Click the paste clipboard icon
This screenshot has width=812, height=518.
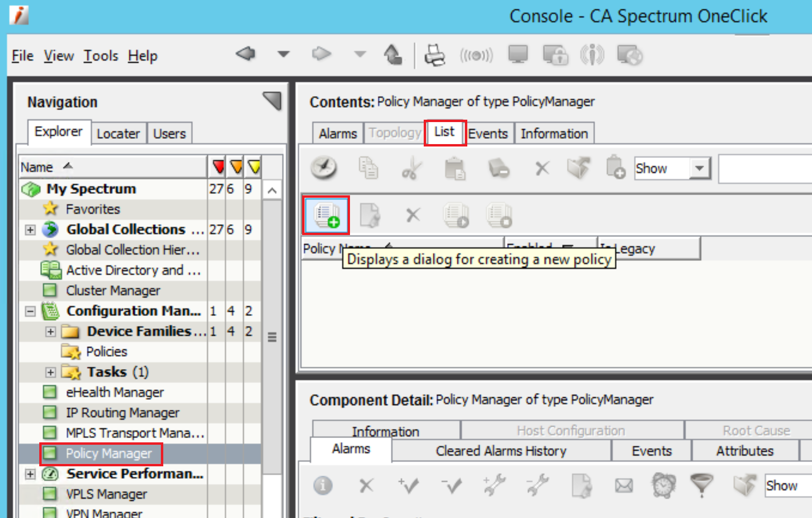tap(455, 169)
